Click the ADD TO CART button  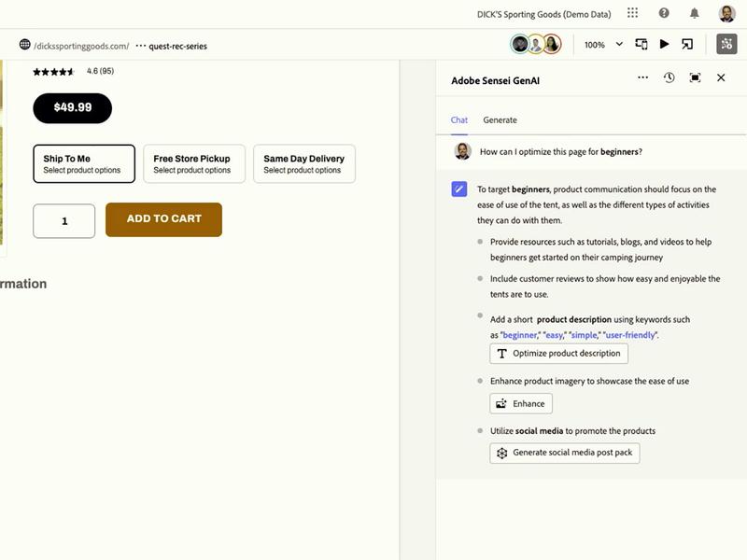point(164,219)
